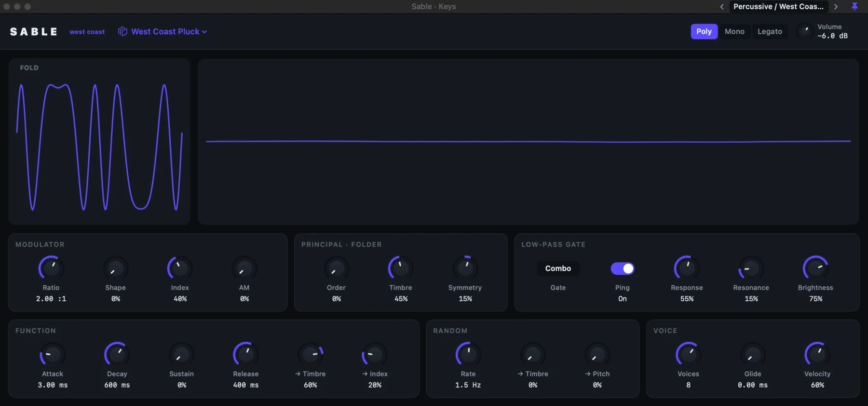Click the Symmetry knob

[465, 268]
